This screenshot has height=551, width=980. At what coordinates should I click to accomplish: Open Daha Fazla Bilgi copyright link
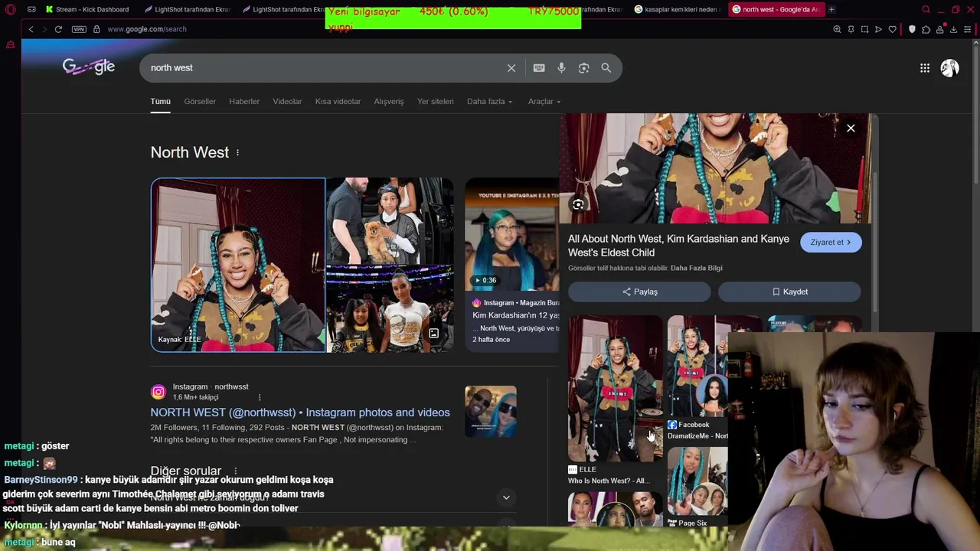697,268
